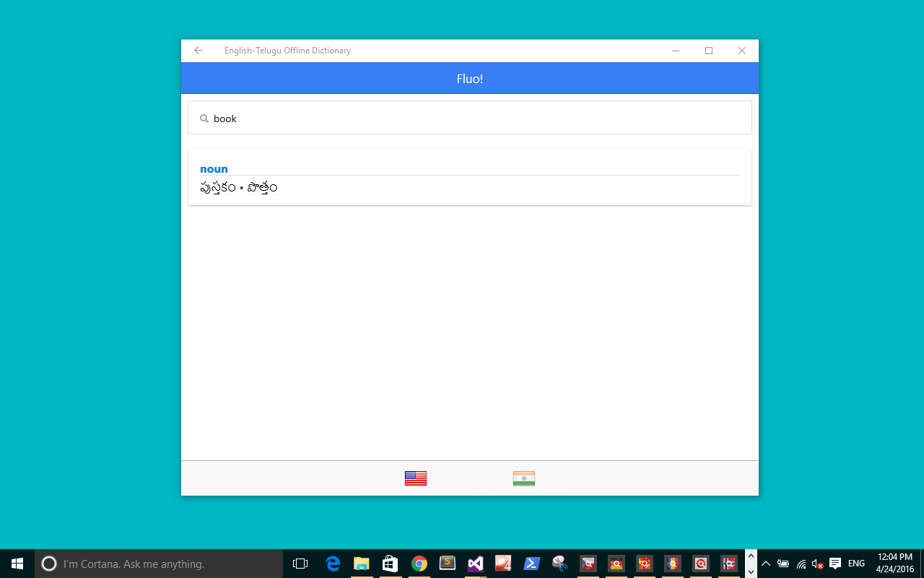Maximize the dictionary window
924x578 pixels.
click(709, 51)
